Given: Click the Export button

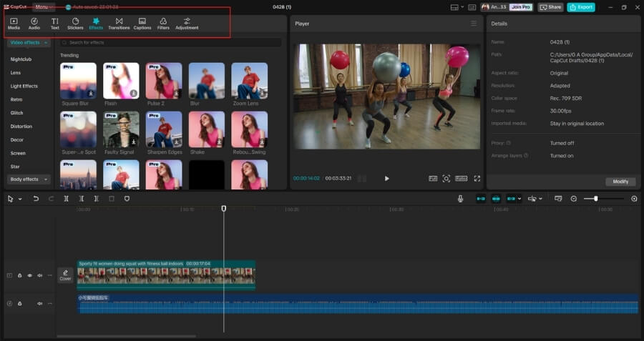Looking at the screenshot, I should (581, 7).
